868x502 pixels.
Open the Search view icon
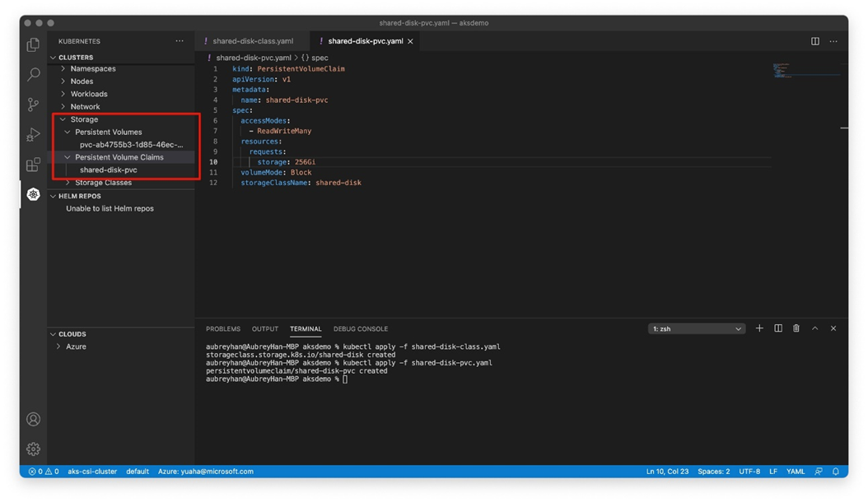pyautogui.click(x=33, y=74)
